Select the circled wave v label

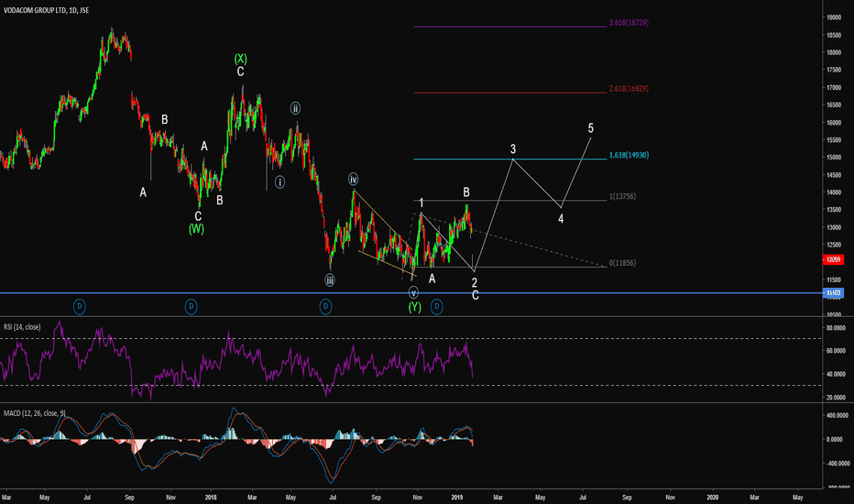pyautogui.click(x=413, y=293)
